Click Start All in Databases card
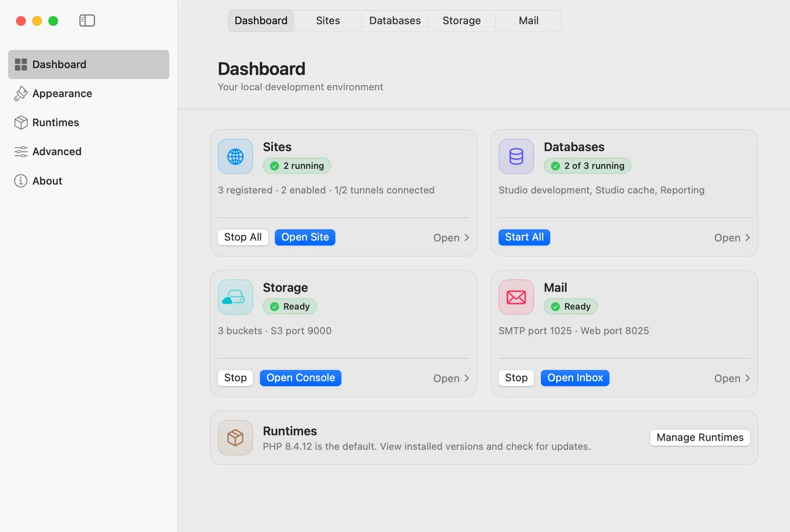Viewport: 790px width, 532px height. (x=524, y=237)
